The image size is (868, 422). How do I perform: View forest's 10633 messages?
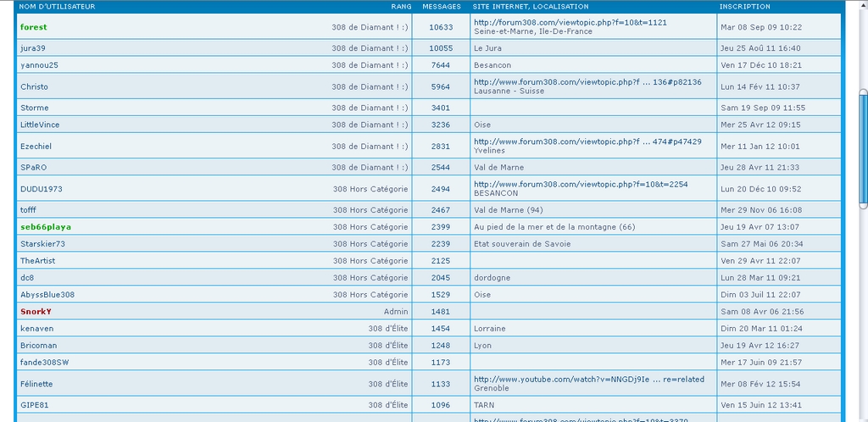click(441, 27)
